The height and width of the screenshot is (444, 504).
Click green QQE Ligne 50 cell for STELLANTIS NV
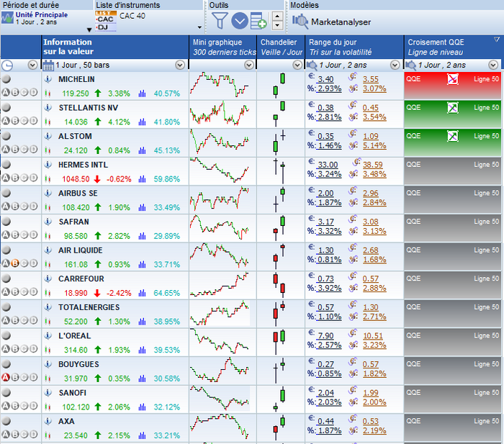(453, 114)
